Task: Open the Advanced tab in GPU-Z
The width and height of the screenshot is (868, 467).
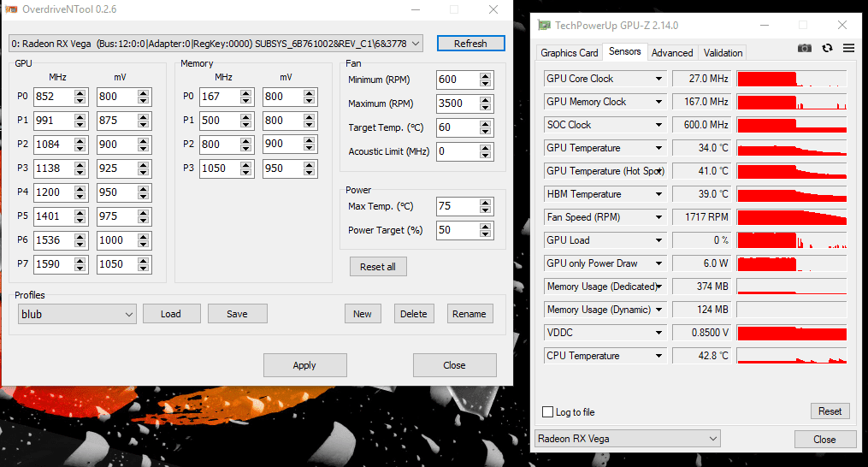Action: 672,53
